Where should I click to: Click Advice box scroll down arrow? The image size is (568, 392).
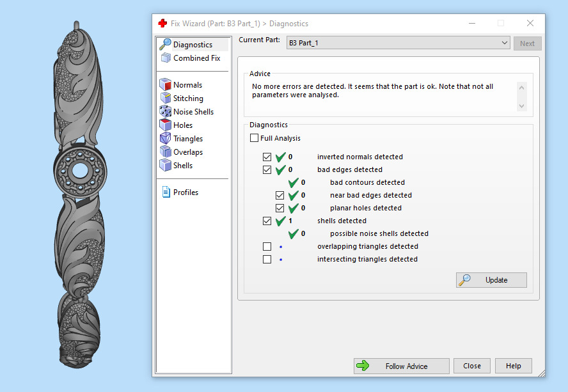[522, 106]
